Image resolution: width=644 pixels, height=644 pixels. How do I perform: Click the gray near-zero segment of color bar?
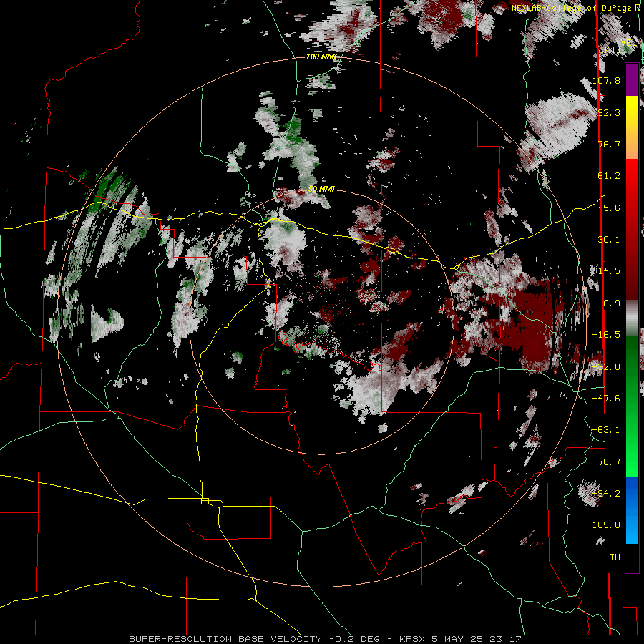click(632, 318)
